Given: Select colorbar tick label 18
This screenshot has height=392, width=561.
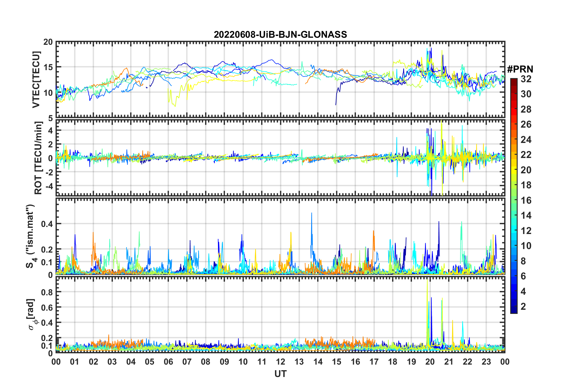Looking at the screenshot, I should coord(526,185).
